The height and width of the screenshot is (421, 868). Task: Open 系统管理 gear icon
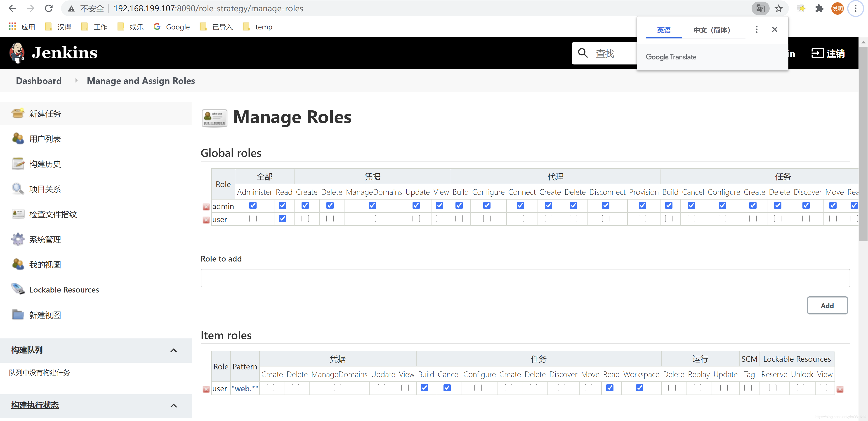18,239
